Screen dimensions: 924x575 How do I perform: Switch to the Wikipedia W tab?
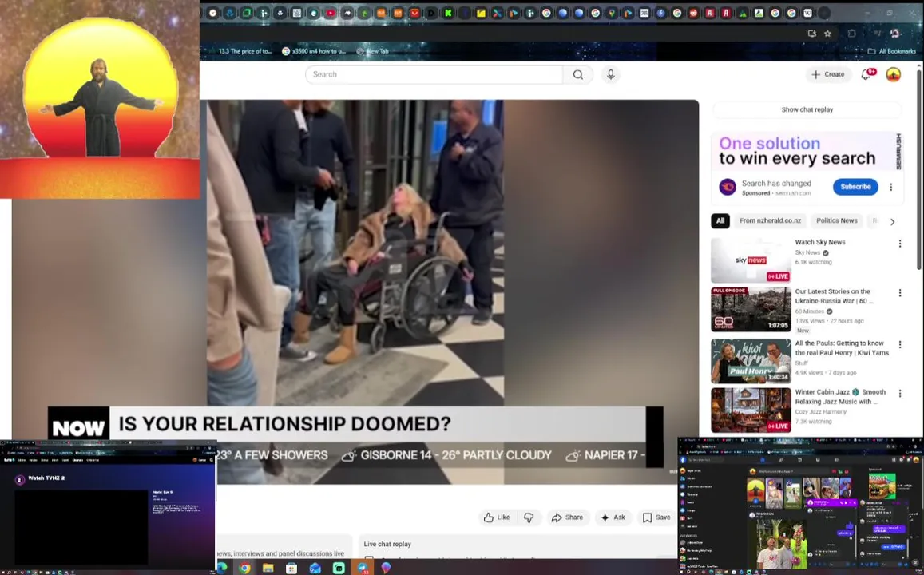(808, 13)
